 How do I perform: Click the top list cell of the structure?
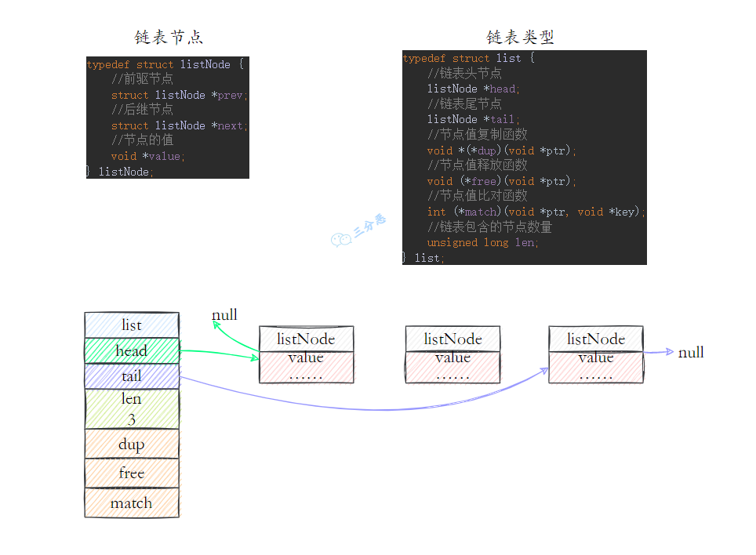[131, 325]
